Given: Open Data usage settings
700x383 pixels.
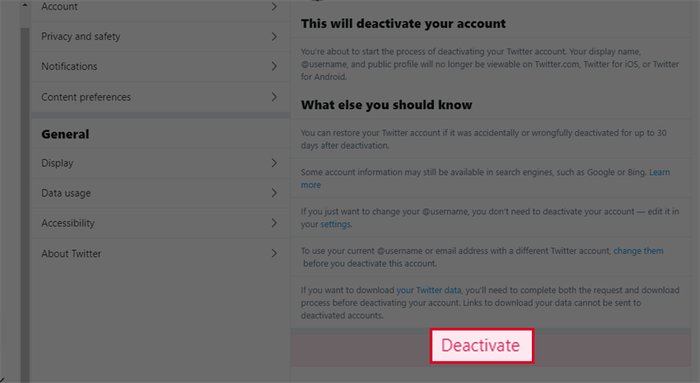Looking at the screenshot, I should pyautogui.click(x=160, y=193).
